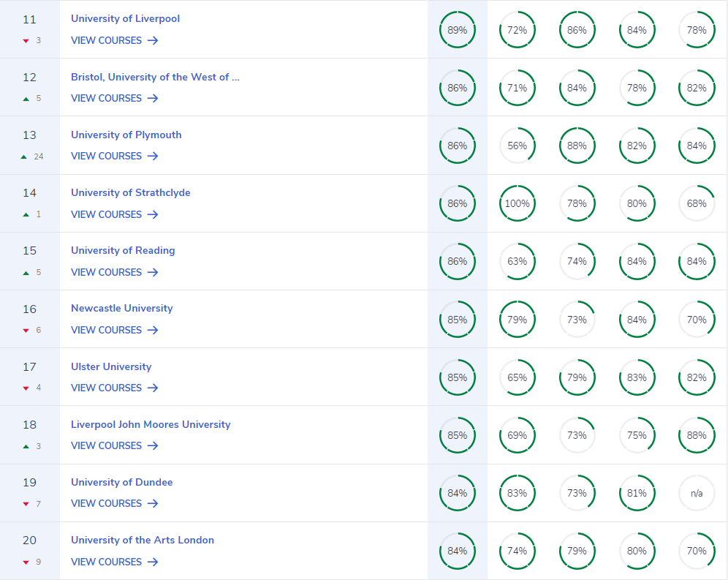
Task: Click the green up arrow next to University of Strathclyde
Action: [27, 214]
